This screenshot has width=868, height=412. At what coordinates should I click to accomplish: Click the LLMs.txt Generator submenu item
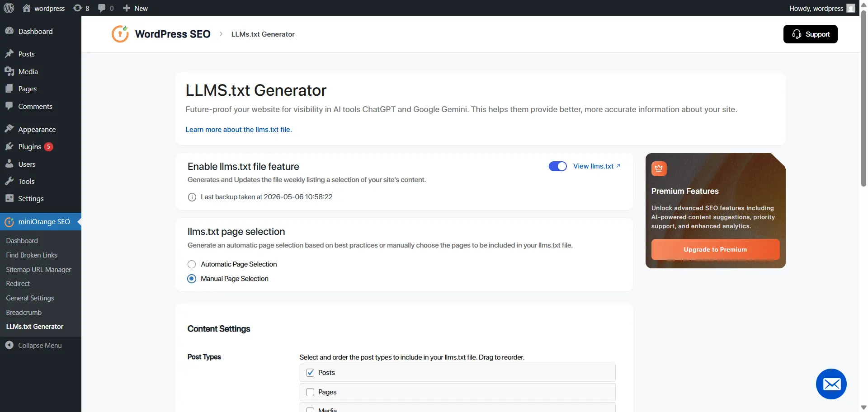click(35, 327)
